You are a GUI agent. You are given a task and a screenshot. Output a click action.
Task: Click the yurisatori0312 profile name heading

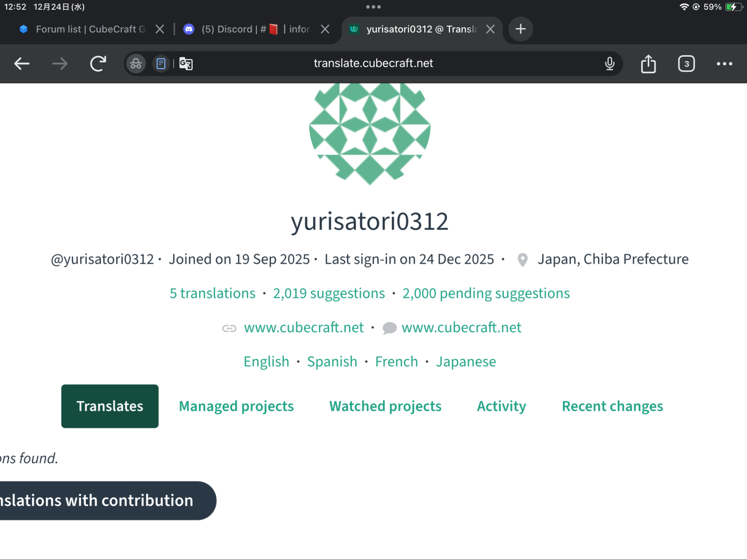(x=370, y=221)
